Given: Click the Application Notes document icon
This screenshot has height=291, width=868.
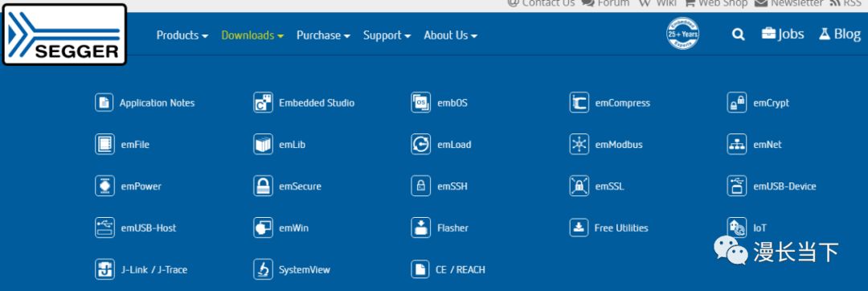Looking at the screenshot, I should point(104,102).
